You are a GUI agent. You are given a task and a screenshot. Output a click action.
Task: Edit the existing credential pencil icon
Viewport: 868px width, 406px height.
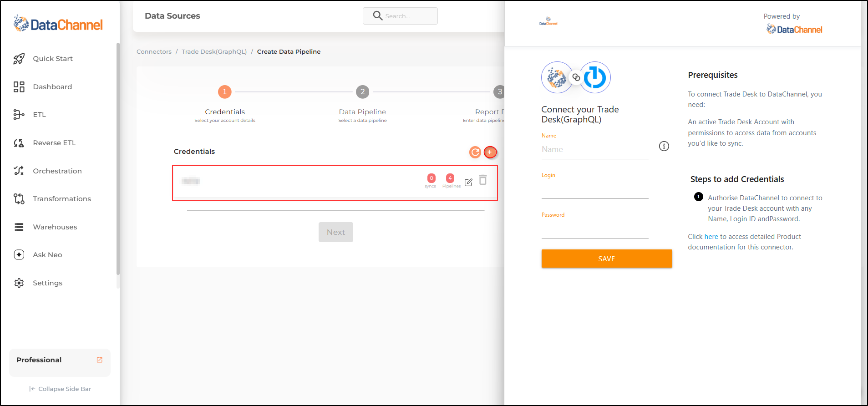tap(468, 183)
